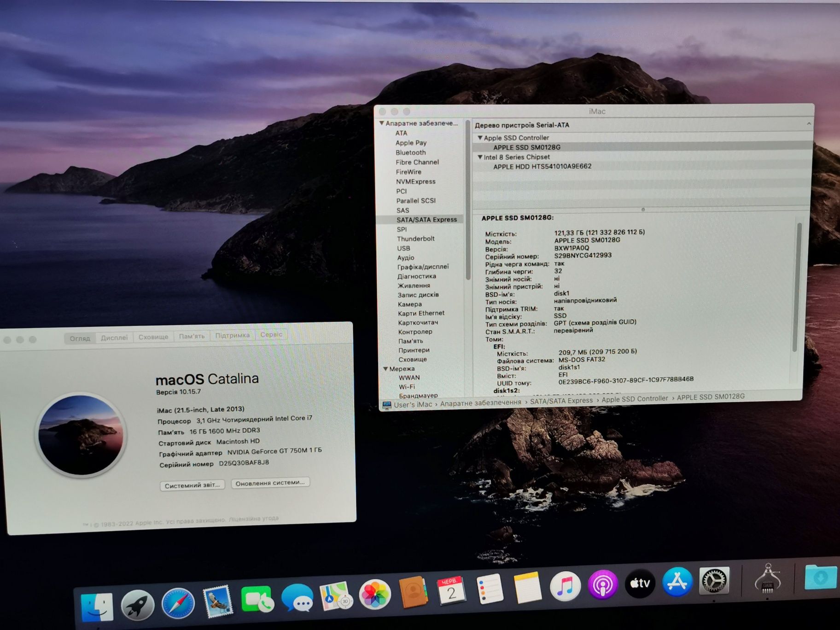This screenshot has width=840, height=630.
Task: Open Music app icon in Dock
Action: tap(565, 586)
